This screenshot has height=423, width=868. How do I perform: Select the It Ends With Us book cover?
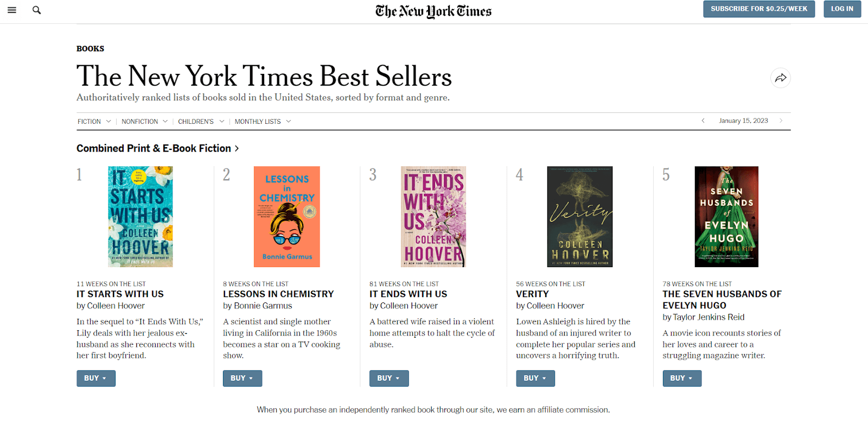pos(433,216)
